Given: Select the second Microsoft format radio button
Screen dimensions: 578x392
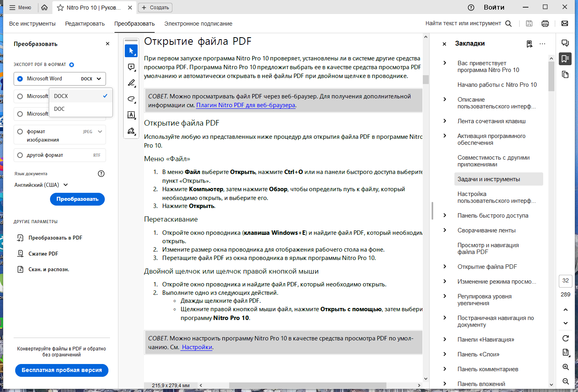Looking at the screenshot, I should (20, 96).
